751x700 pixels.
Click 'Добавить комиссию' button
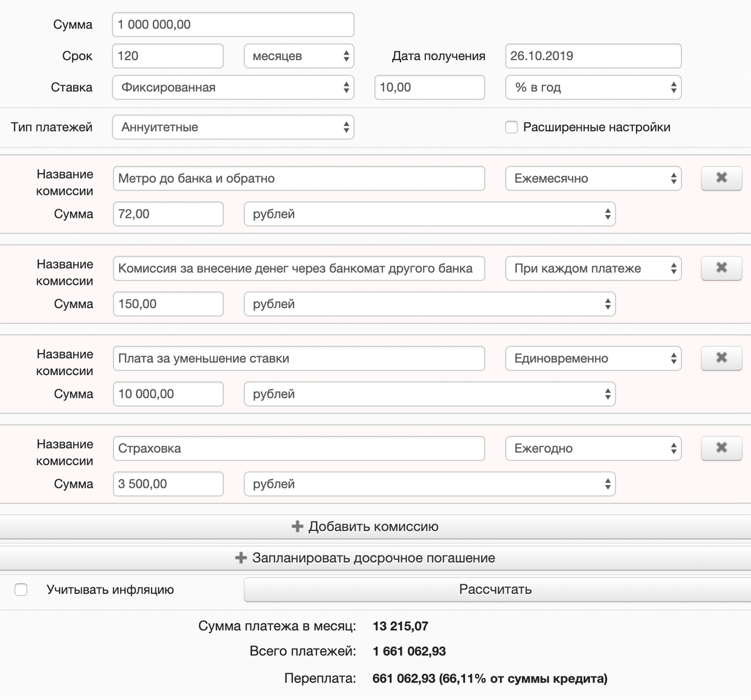pyautogui.click(x=375, y=527)
